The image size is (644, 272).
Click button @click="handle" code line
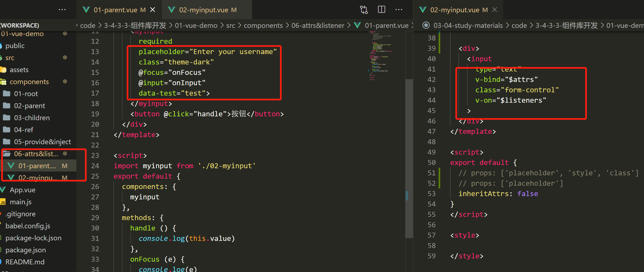(207, 114)
